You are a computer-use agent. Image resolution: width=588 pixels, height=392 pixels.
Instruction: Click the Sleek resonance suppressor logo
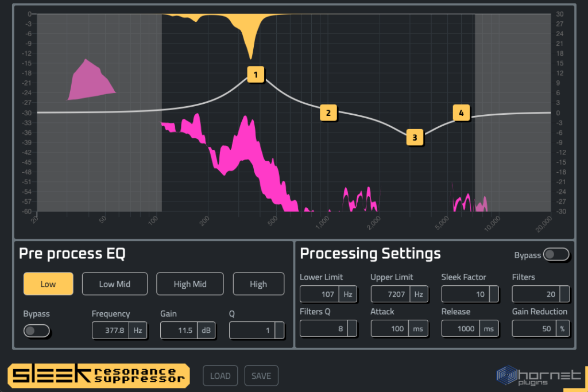pyautogui.click(x=98, y=376)
